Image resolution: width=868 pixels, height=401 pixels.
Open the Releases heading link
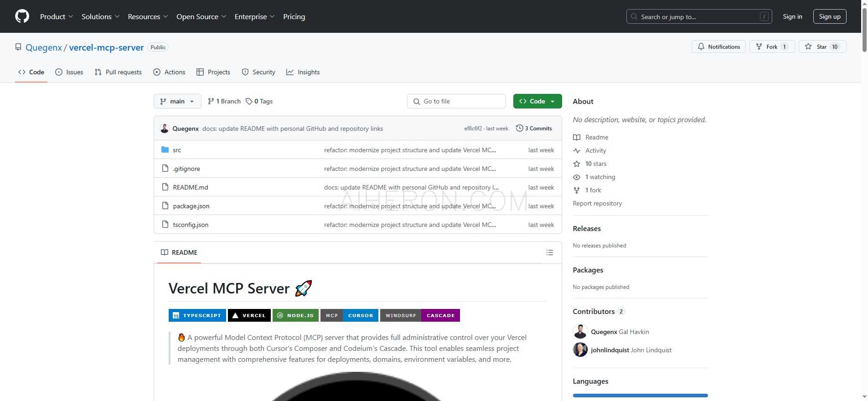coord(587,228)
